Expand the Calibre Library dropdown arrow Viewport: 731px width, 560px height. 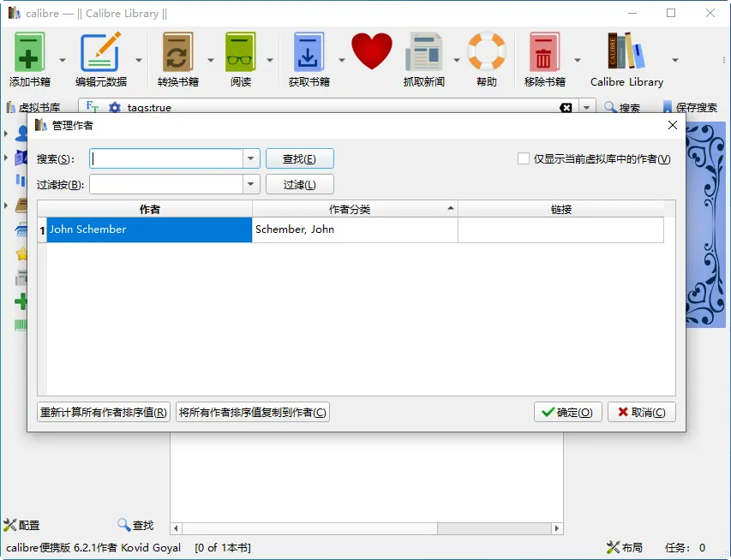(674, 60)
